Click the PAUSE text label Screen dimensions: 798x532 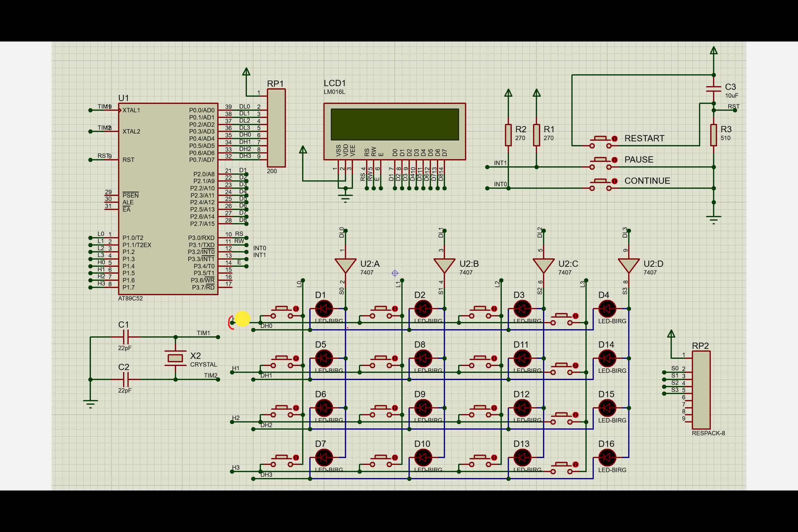tap(639, 160)
